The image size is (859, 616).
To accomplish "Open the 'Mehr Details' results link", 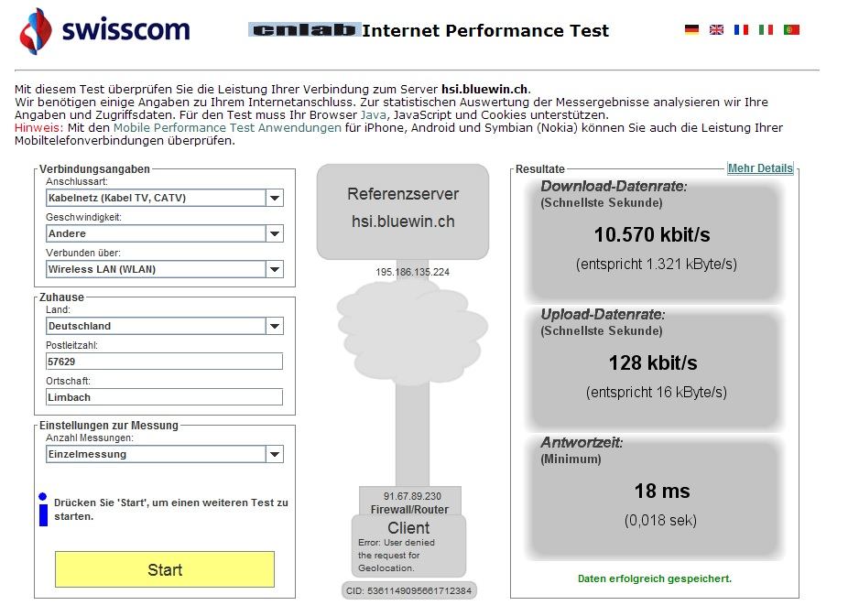I will pos(760,168).
